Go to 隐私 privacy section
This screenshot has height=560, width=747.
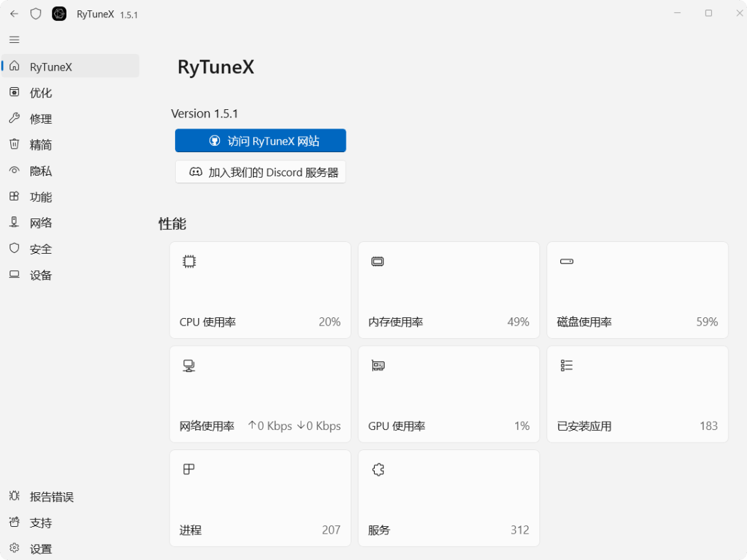coord(40,171)
